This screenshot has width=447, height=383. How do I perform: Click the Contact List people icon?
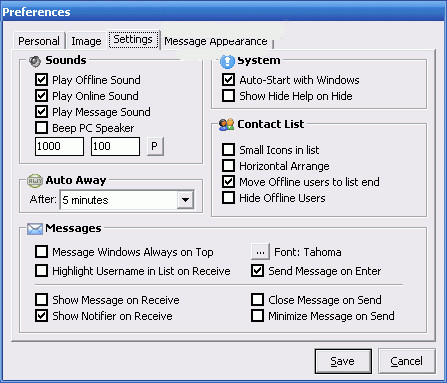227,125
